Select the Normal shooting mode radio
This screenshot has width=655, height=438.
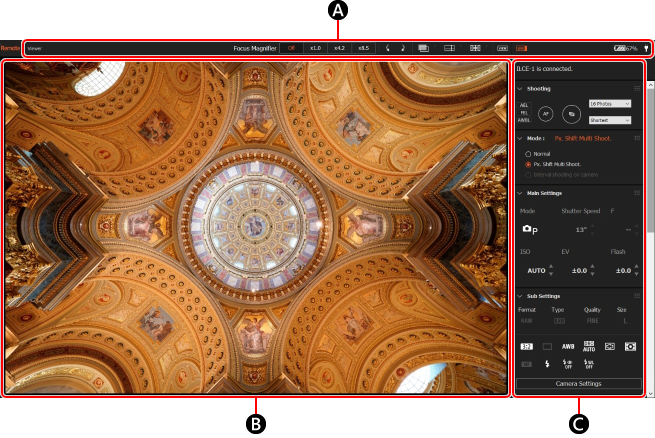coord(528,154)
